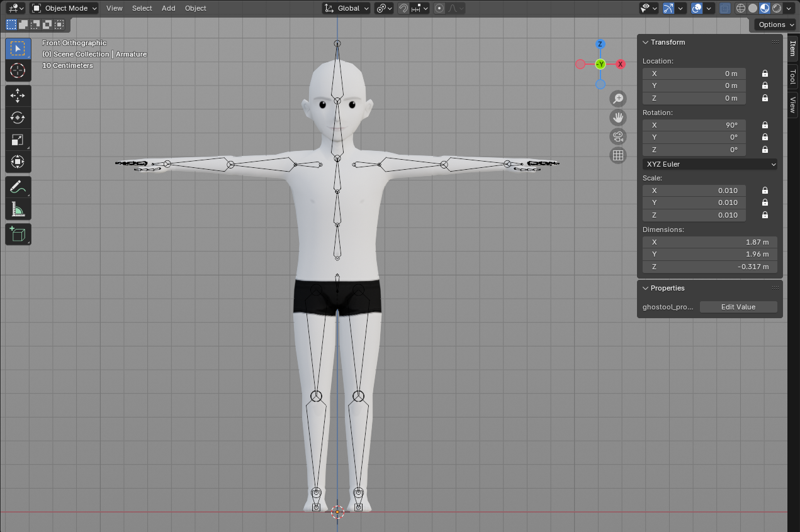The image size is (800, 532).
Task: Open the XYZ Euler rotation mode dropdown
Action: (710, 164)
